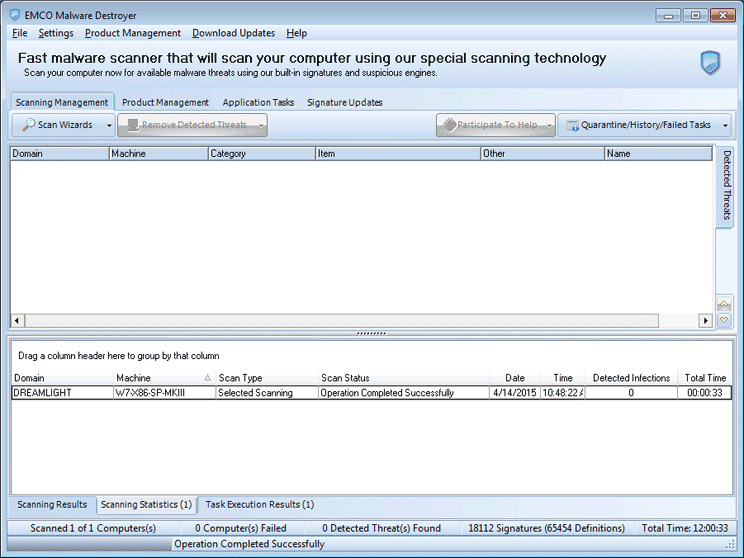
Task: Click the 18112 Signatures status entry
Action: 547,528
